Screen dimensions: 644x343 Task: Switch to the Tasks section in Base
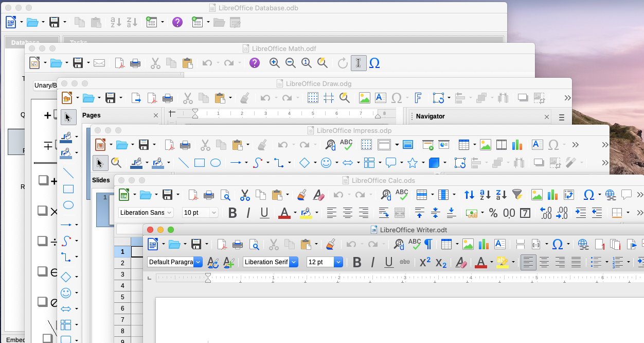[80, 41]
